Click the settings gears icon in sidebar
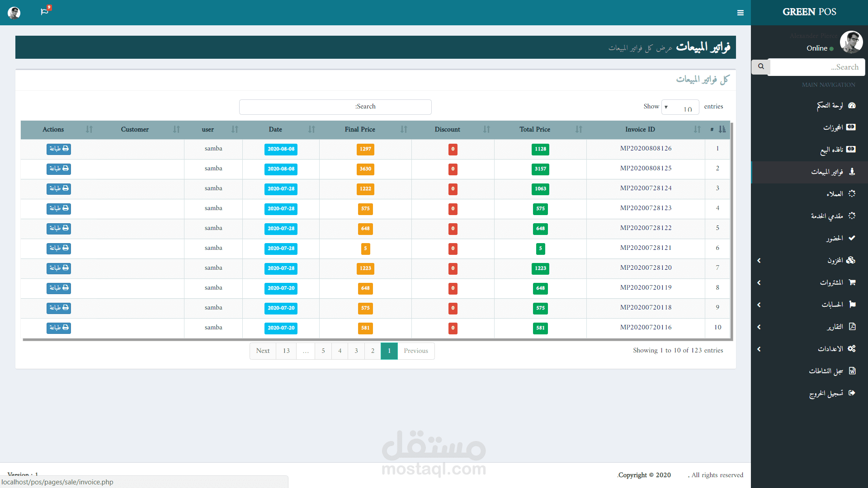Viewport: 868px width, 488px height. [x=852, y=349]
